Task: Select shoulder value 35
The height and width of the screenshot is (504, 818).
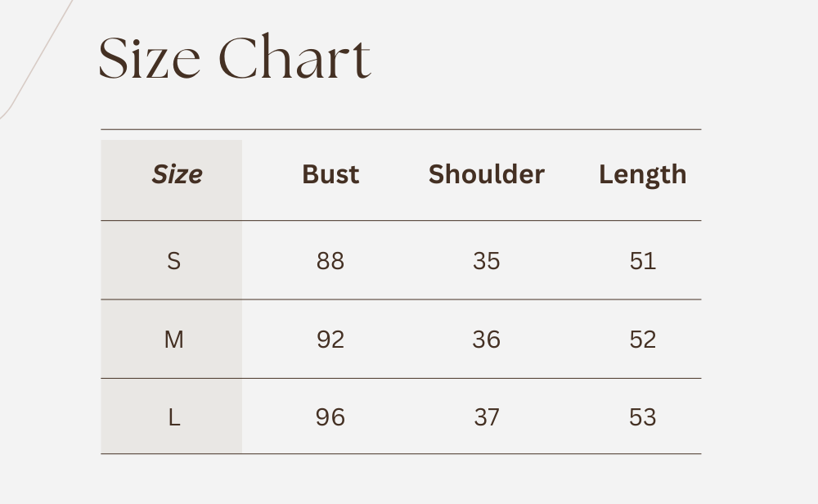Action: click(x=486, y=261)
